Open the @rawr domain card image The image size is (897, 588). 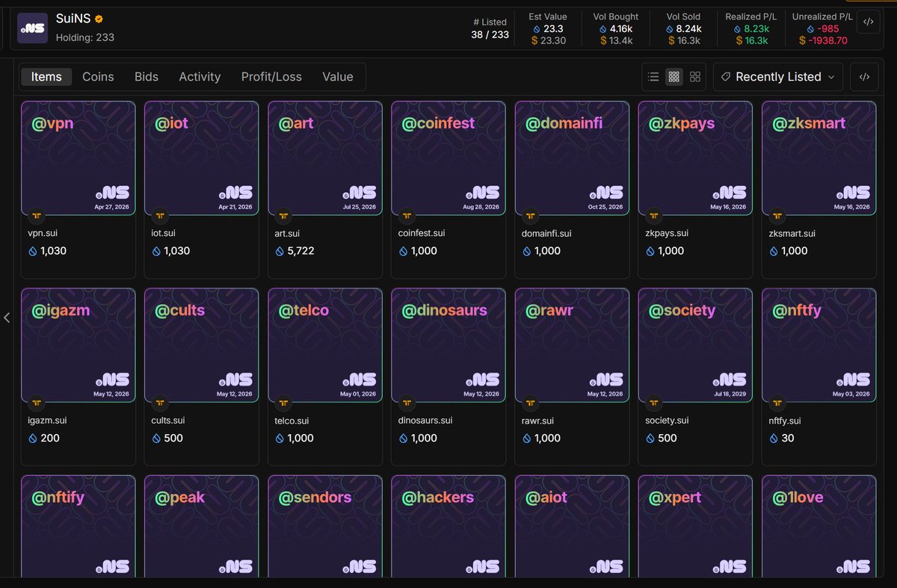pos(573,345)
